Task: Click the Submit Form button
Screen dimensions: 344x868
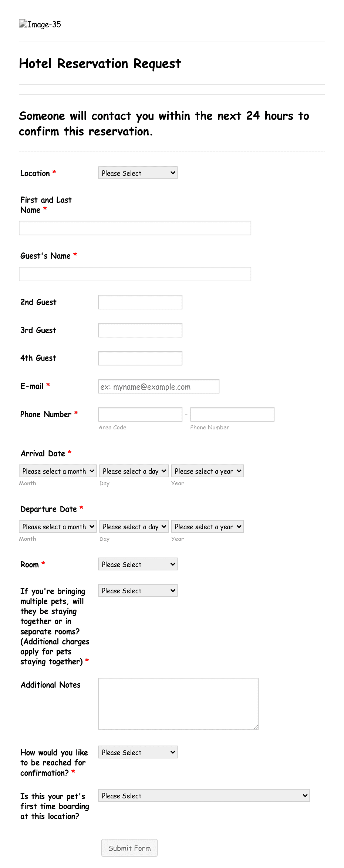Action: 129,848
